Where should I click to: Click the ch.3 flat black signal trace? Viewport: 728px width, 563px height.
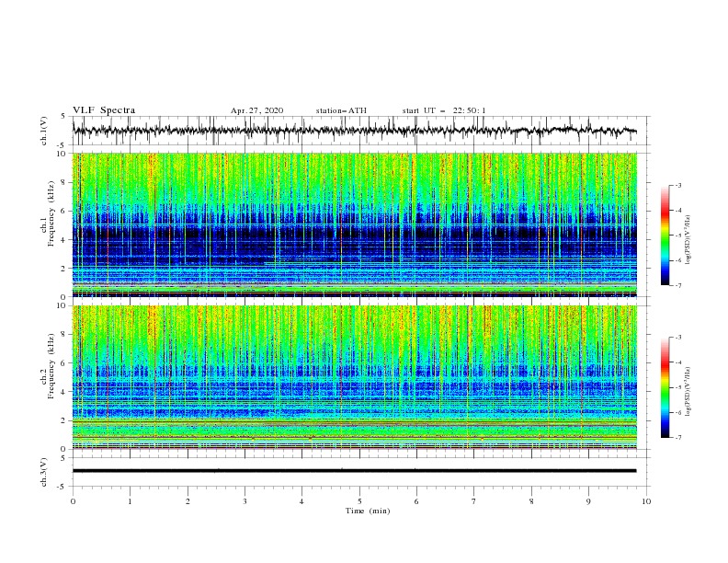pyautogui.click(x=354, y=471)
